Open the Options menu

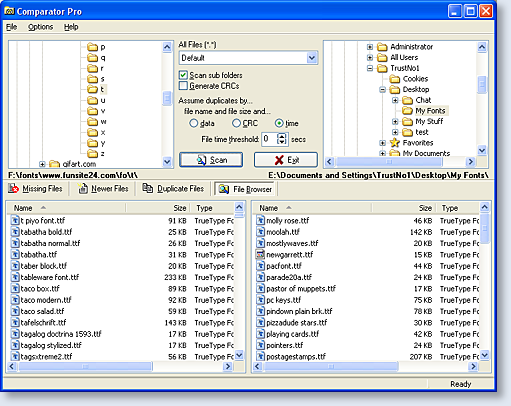point(40,27)
